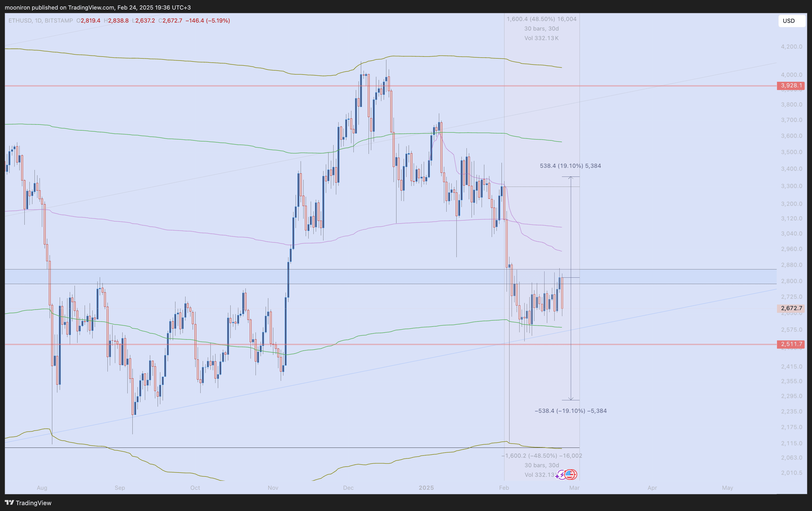This screenshot has width=812, height=511.
Task: Click the down arrowhead of price range tool
Action: click(571, 399)
